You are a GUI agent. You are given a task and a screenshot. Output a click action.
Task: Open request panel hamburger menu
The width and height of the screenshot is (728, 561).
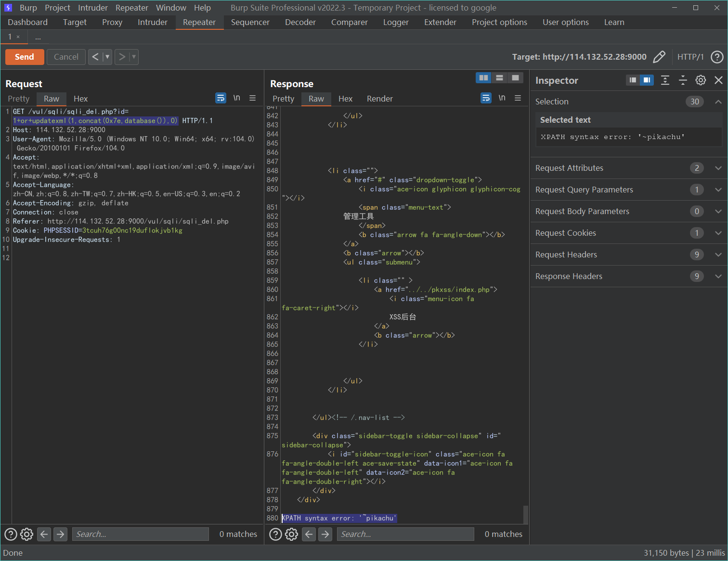tap(252, 98)
